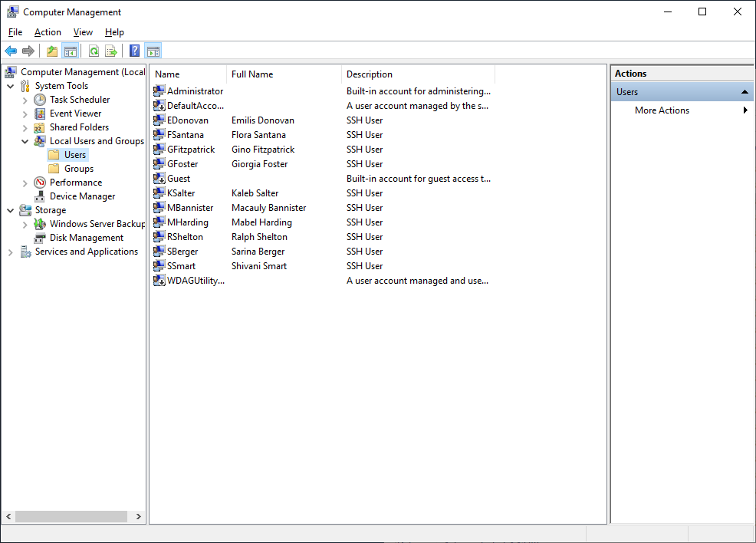Click the Disk Management icon
This screenshot has height=543, width=756.
(x=40, y=239)
